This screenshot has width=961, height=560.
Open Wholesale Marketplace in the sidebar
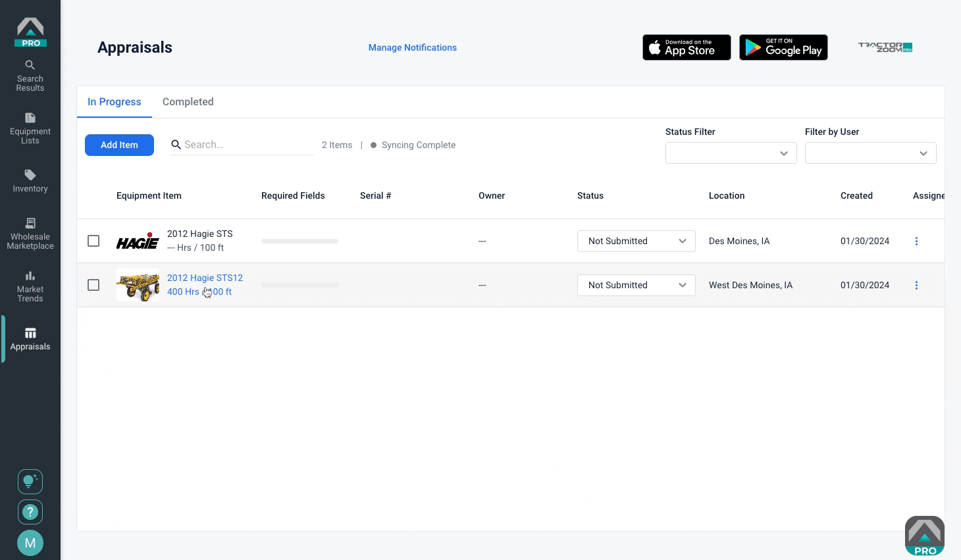(30, 234)
